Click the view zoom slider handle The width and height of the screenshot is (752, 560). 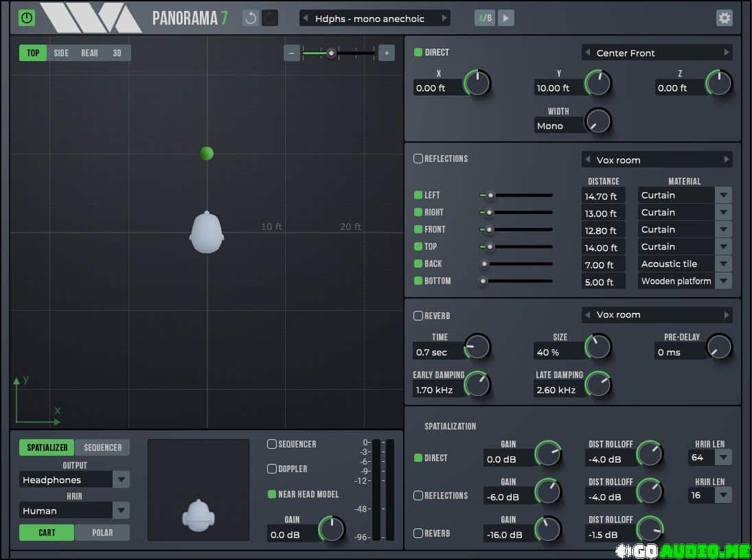click(x=331, y=53)
